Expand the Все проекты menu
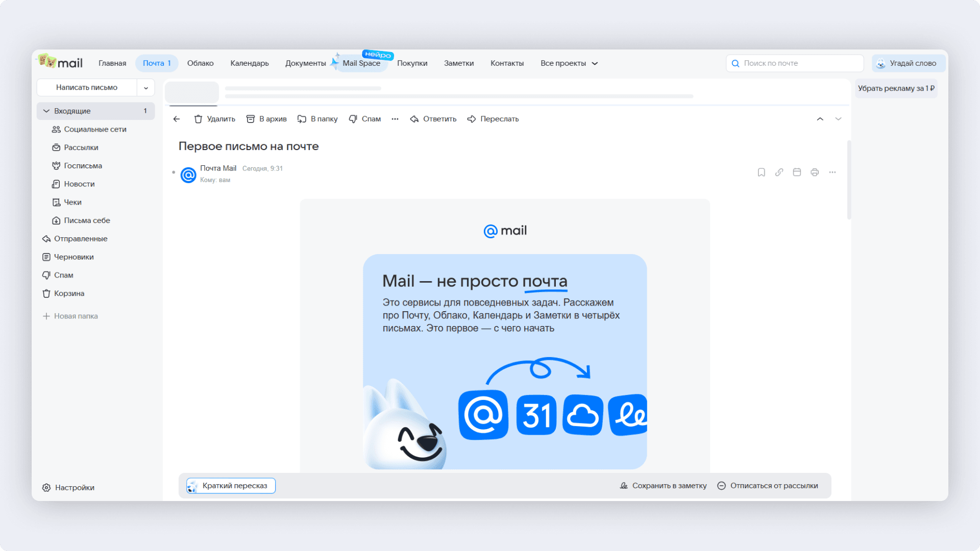980x551 pixels. (569, 63)
